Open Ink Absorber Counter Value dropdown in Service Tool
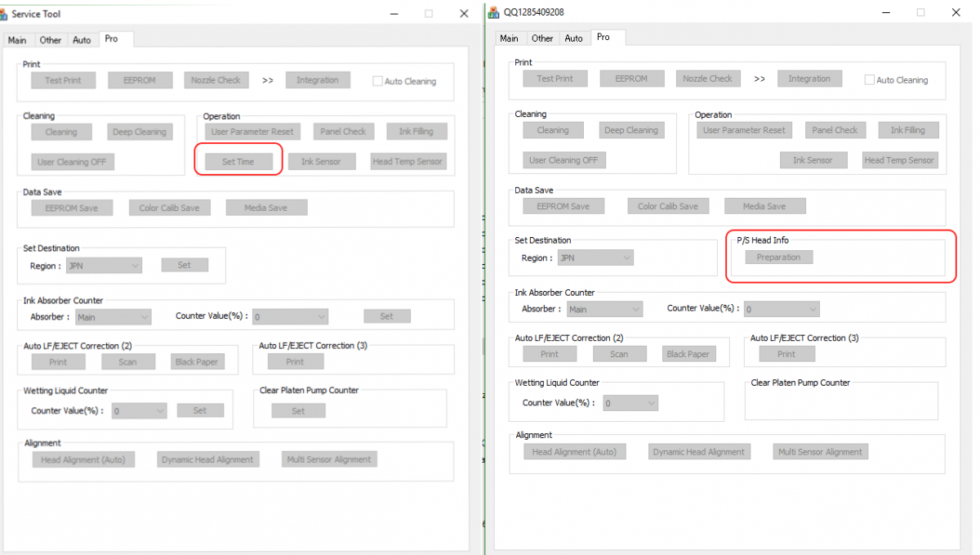This screenshot has width=980, height=555. tap(290, 317)
